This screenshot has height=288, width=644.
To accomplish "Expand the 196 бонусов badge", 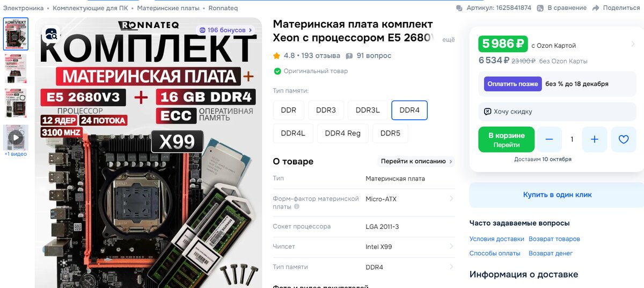I will tap(225, 30).
